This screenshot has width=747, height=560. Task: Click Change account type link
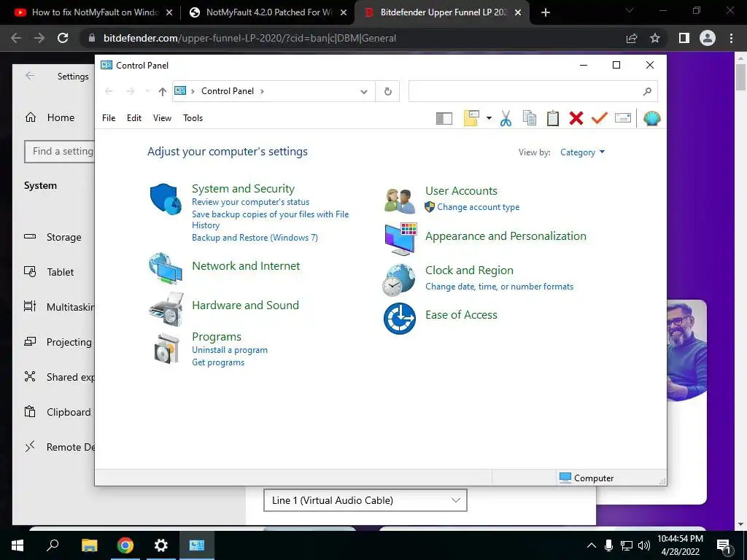[x=479, y=207]
